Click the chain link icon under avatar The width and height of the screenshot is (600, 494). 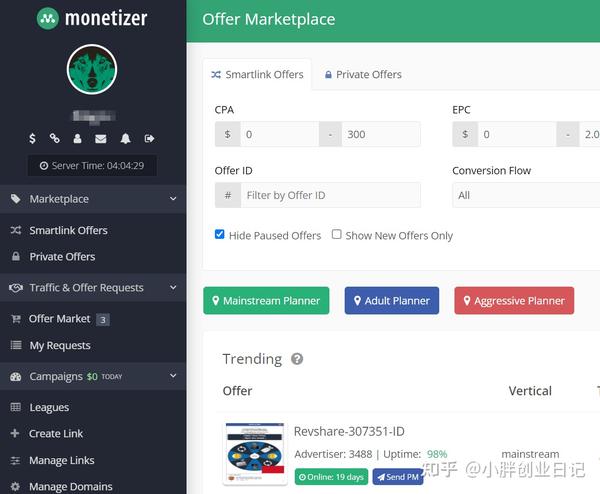tap(54, 139)
